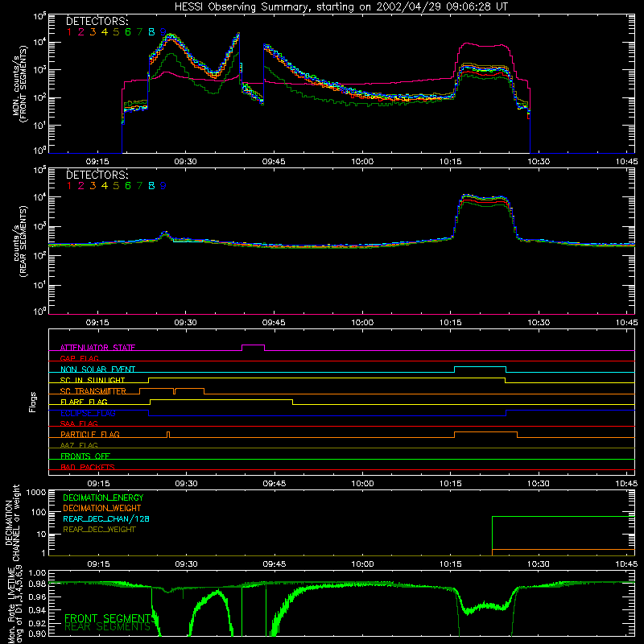Click the ATTENUATOR_STATE flag label

pyautogui.click(x=97, y=348)
